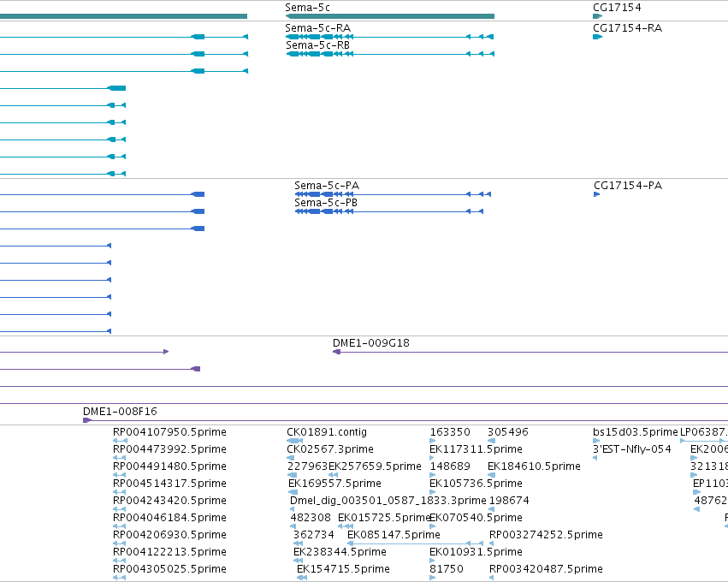Click the bs15d03.5prime label
This screenshot has height=582, width=728.
[x=635, y=432]
